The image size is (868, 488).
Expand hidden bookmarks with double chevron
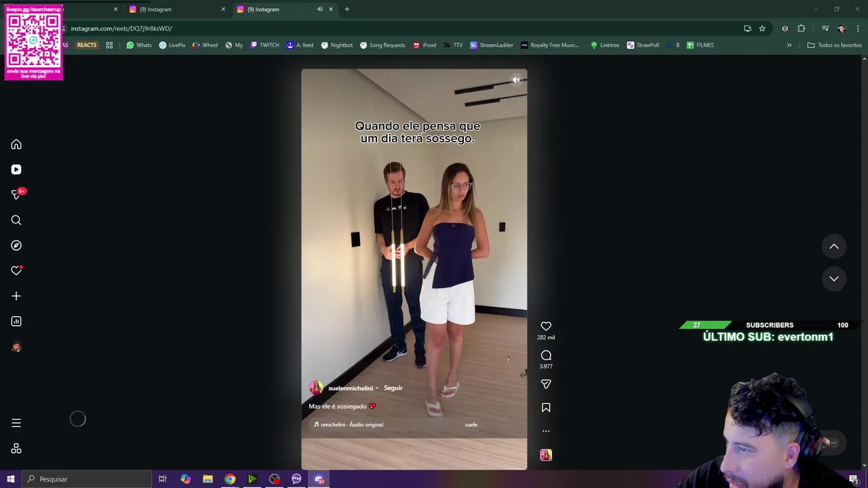[x=789, y=45]
